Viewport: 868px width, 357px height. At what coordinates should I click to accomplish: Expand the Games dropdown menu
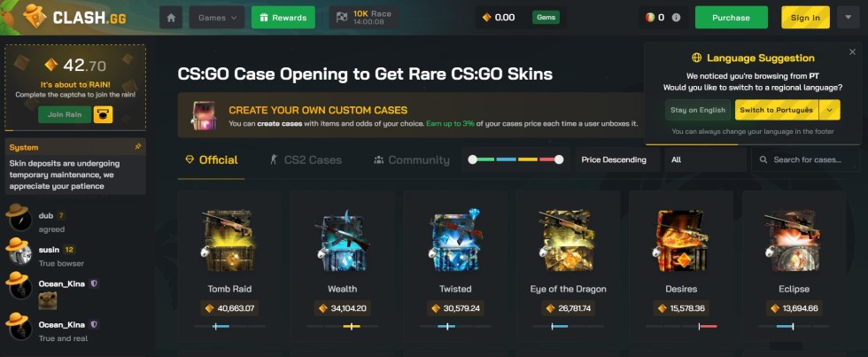[x=217, y=18]
